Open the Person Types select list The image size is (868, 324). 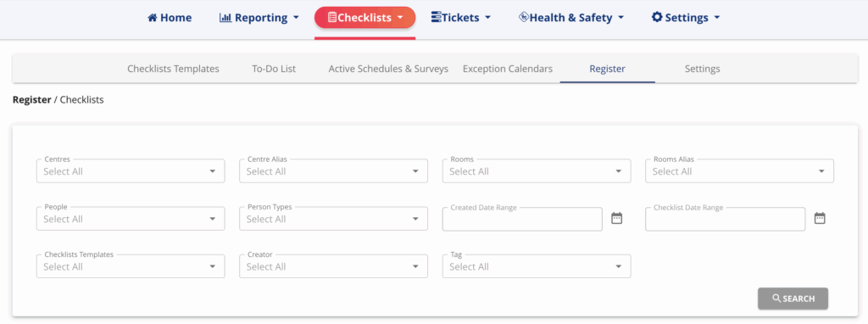[333, 219]
